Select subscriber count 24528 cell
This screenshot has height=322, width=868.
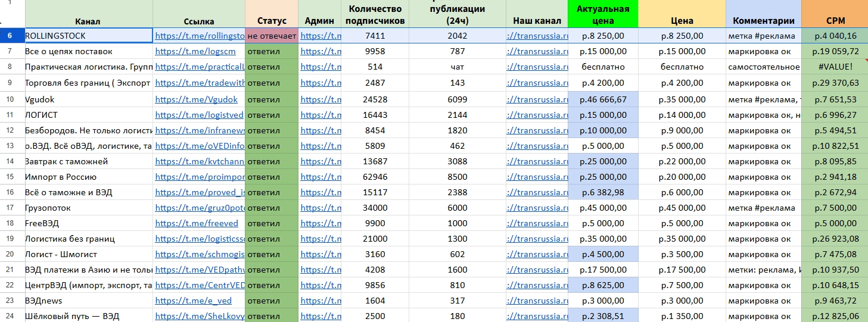pos(375,99)
